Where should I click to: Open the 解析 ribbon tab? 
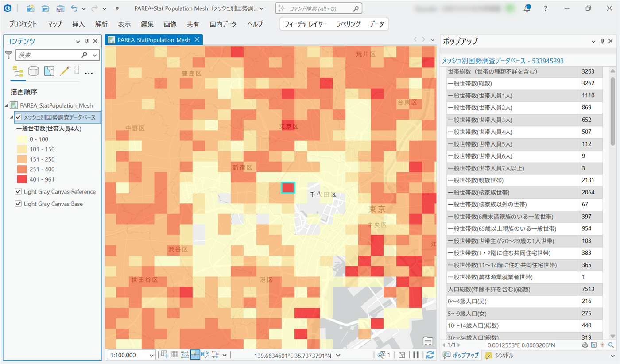click(x=101, y=24)
